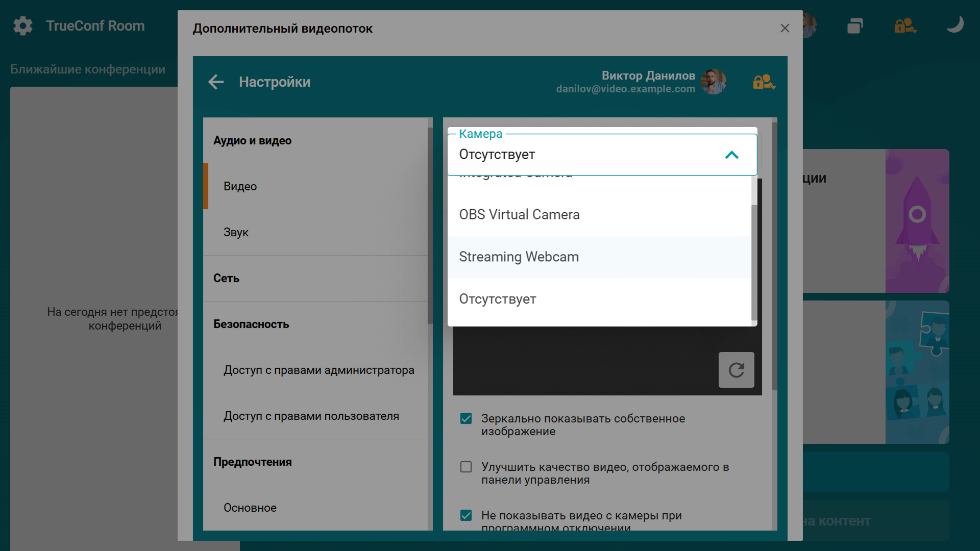Click the settings content panel scrollbar
The width and height of the screenshot is (980, 551).
(x=774, y=256)
